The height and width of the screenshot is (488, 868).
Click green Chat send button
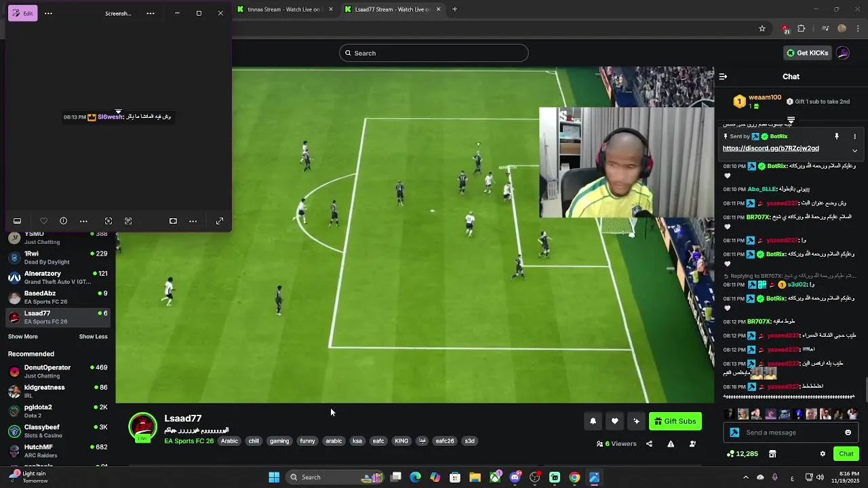click(x=846, y=454)
